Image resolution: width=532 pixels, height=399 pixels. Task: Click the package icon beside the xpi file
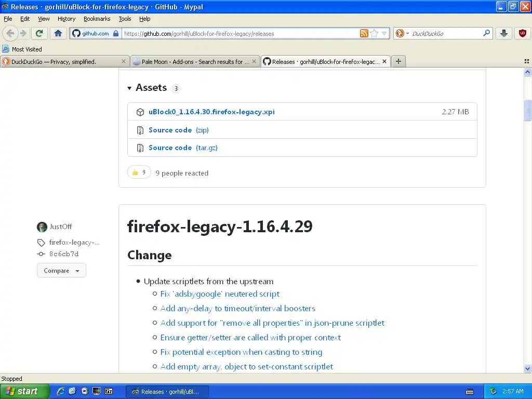coord(140,112)
